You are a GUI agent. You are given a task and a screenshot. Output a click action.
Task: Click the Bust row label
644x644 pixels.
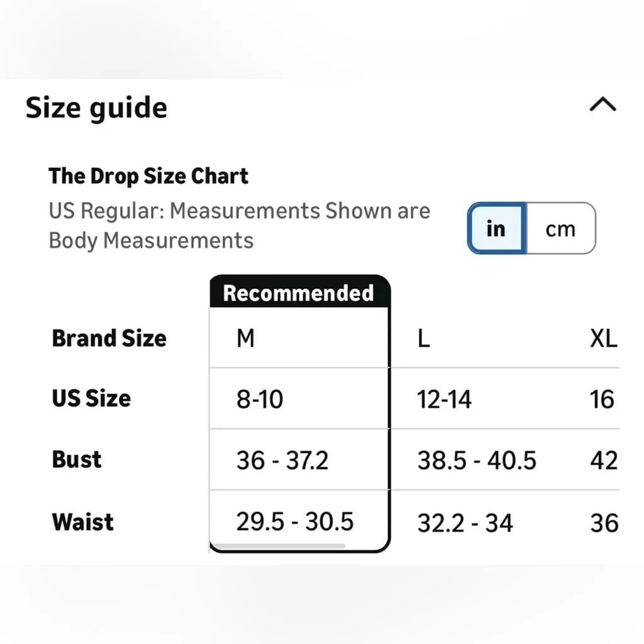[x=76, y=459]
